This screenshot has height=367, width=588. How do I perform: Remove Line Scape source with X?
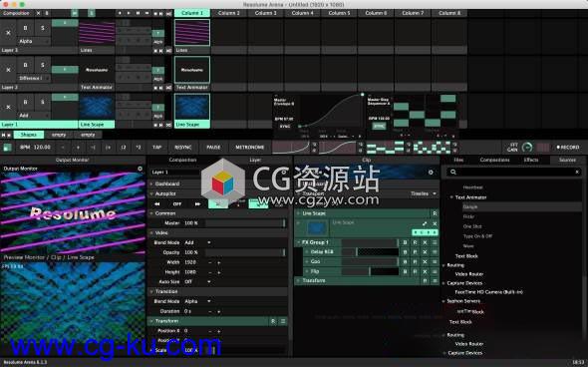click(x=435, y=223)
